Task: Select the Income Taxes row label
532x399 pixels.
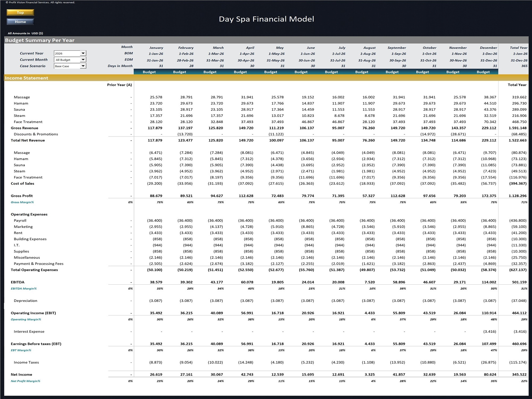Action: (x=26, y=362)
